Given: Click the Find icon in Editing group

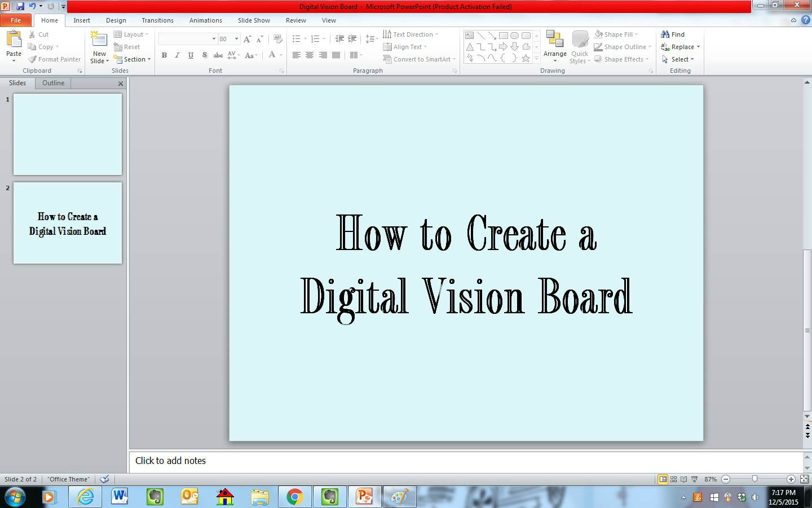Looking at the screenshot, I should pyautogui.click(x=673, y=34).
